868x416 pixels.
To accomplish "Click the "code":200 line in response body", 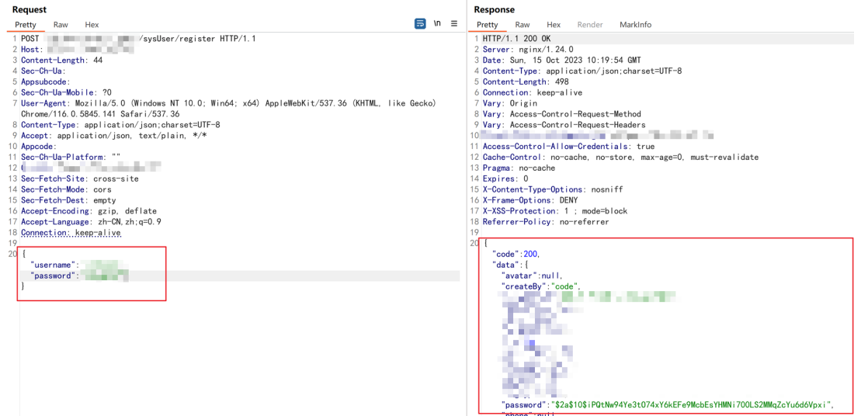I will tap(516, 255).
